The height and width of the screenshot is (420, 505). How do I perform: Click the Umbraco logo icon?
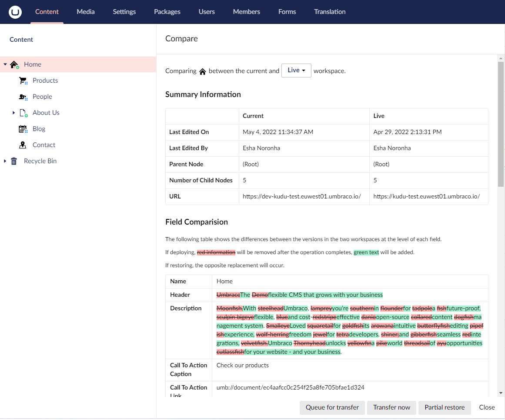(x=15, y=12)
